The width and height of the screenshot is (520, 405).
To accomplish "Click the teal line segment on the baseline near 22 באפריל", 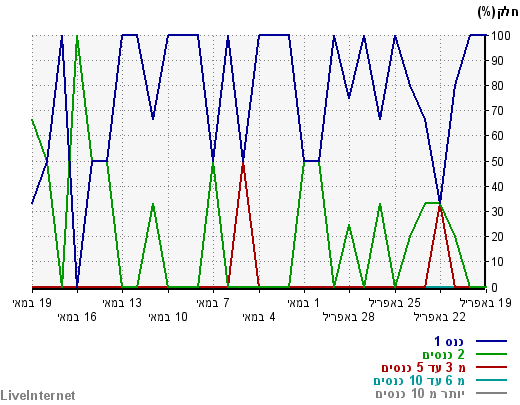I will [x=440, y=287].
